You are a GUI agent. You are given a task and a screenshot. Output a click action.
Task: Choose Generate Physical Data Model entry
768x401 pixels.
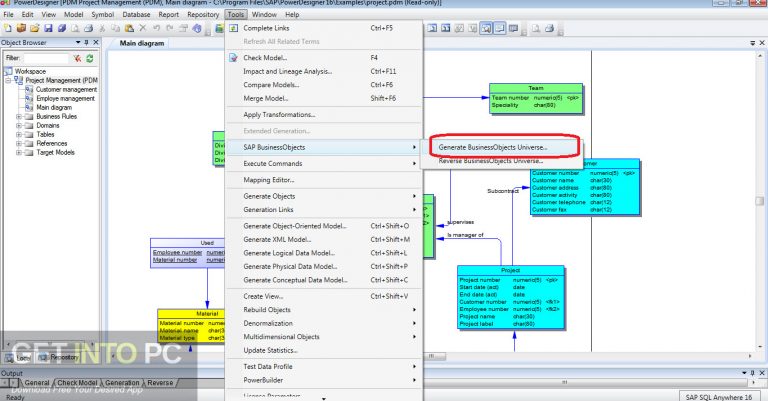click(324, 266)
